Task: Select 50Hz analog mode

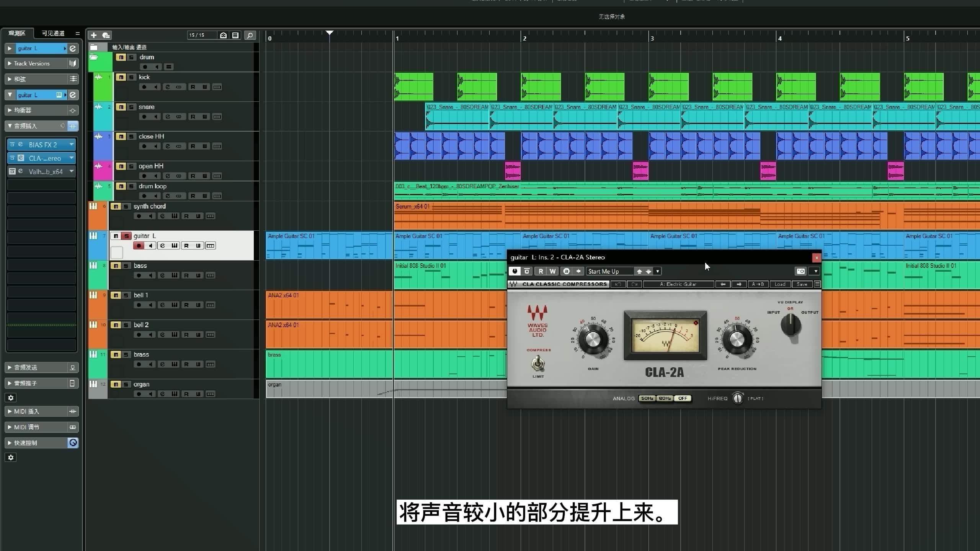Action: pos(647,398)
